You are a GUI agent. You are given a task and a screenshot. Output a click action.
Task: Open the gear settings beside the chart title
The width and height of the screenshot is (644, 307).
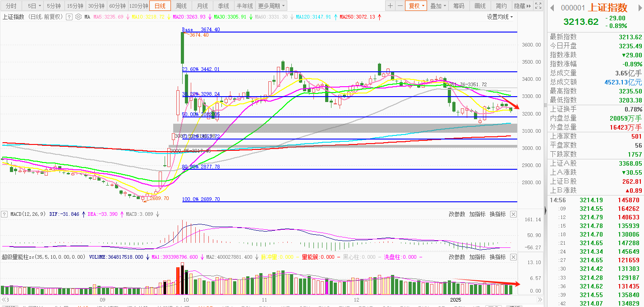click(x=78, y=17)
